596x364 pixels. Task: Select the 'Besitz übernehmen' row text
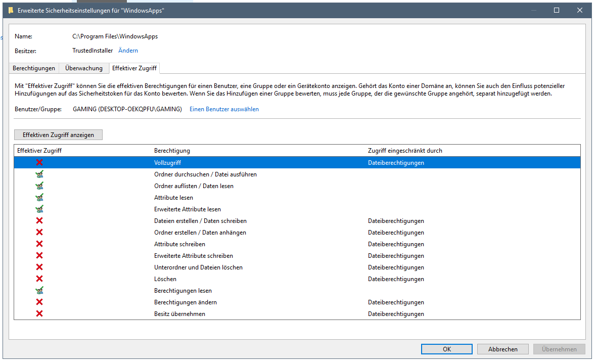(x=180, y=314)
